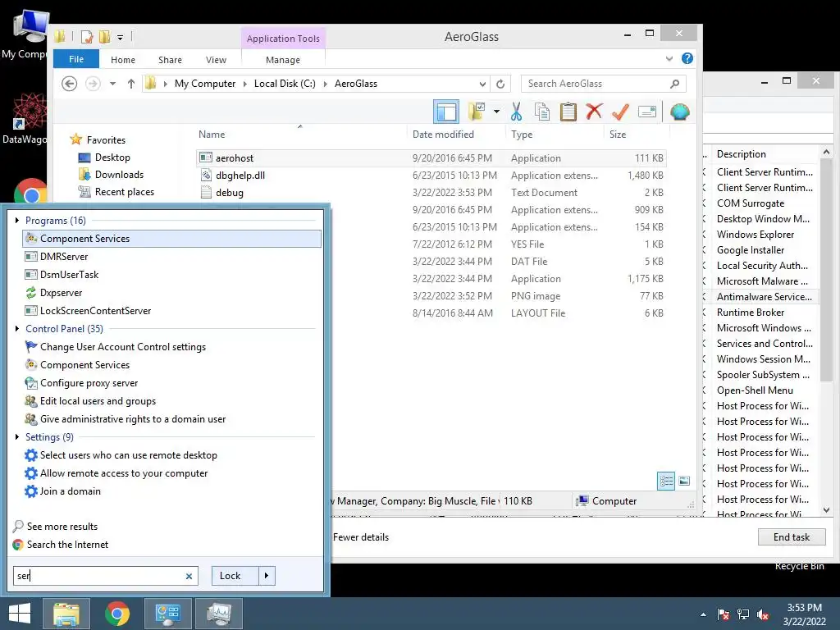This screenshot has height=630, width=840.
Task: Toggle the navigation pane icon
Action: click(x=446, y=112)
